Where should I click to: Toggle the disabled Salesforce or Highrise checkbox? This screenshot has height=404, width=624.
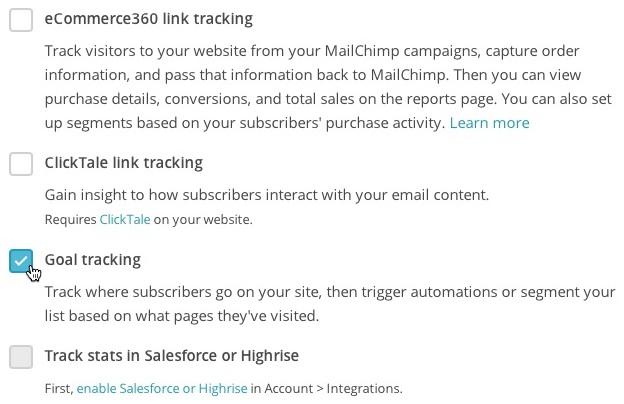tap(21, 357)
